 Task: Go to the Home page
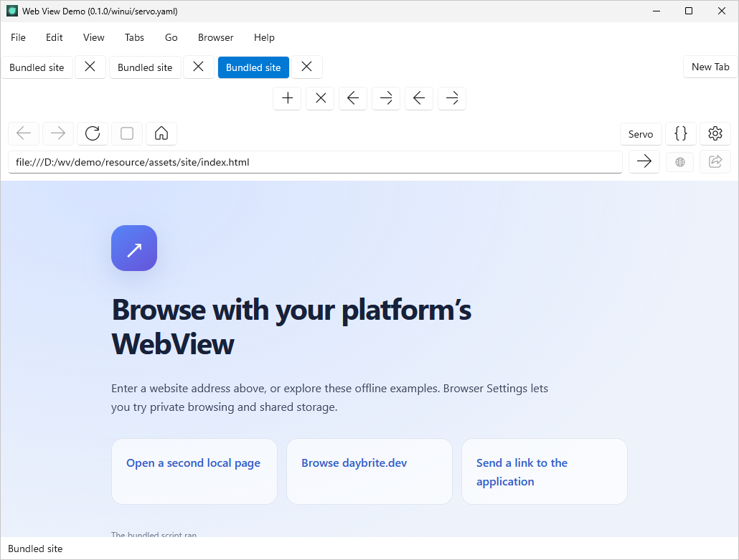(x=161, y=134)
